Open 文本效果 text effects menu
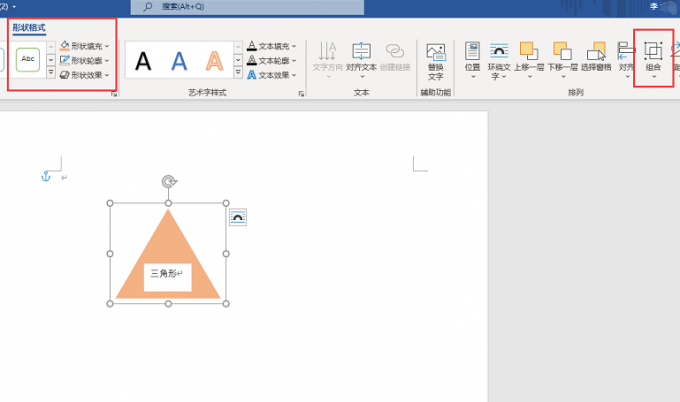Screen dimensions: 680x402 (x=271, y=75)
